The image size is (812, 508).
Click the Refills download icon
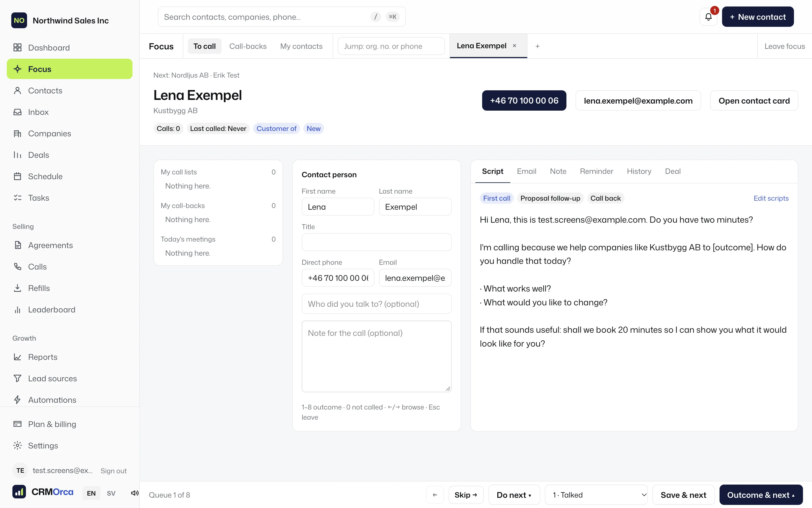point(17,288)
